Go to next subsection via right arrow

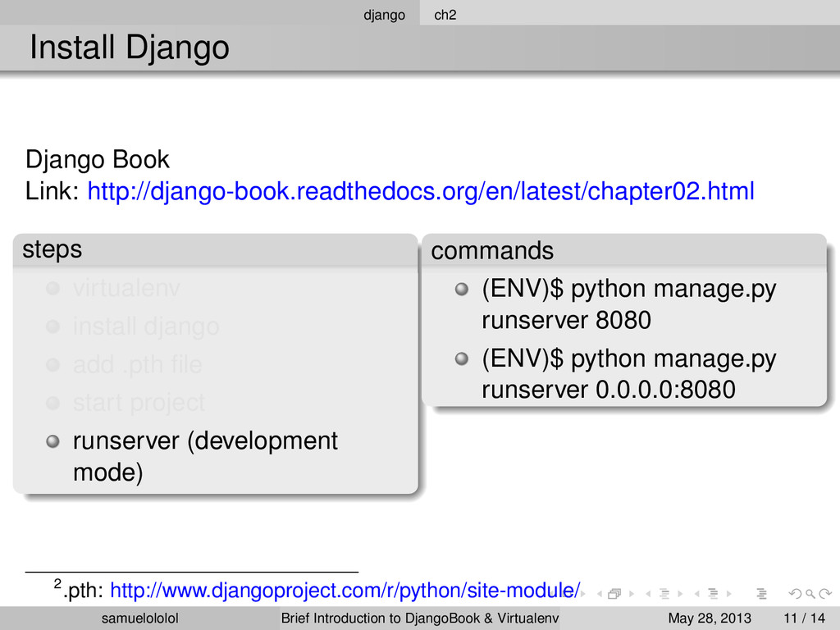[x=680, y=594]
